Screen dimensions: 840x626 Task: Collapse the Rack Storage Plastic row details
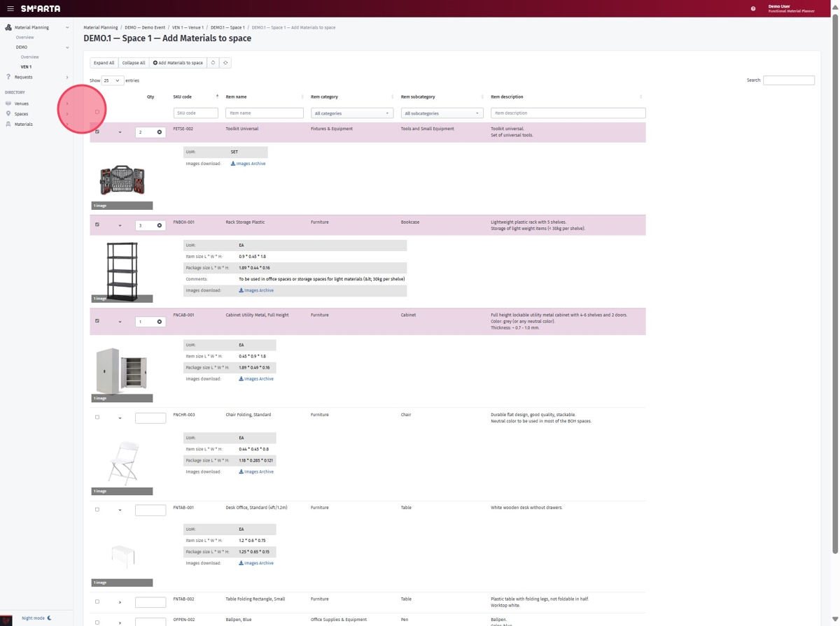tap(119, 224)
